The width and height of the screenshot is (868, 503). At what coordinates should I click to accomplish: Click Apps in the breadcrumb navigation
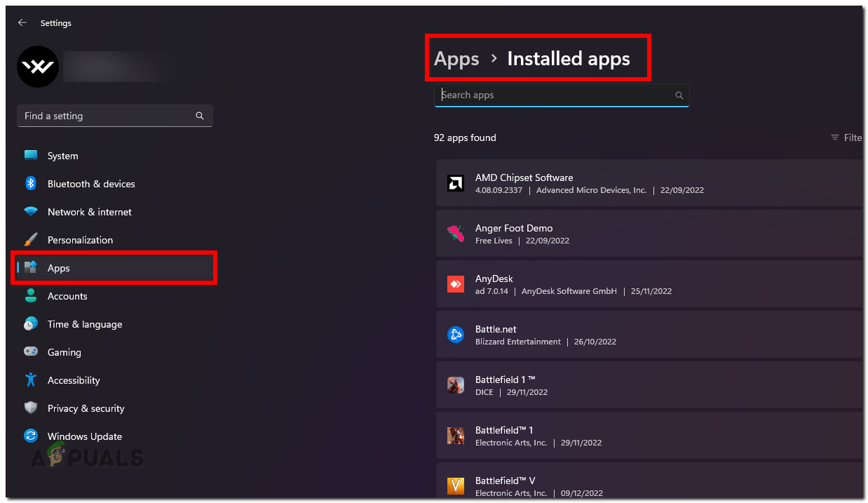coord(456,58)
